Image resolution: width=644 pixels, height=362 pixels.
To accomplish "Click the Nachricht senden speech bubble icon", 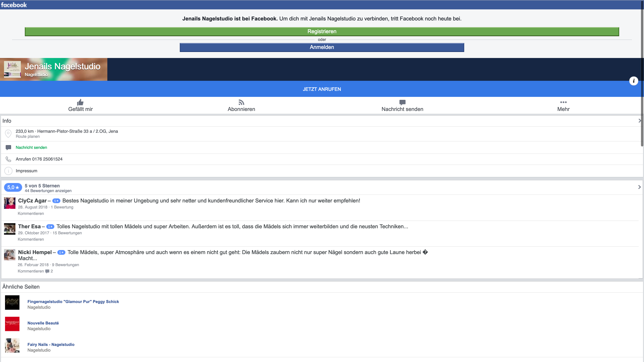I will [402, 102].
